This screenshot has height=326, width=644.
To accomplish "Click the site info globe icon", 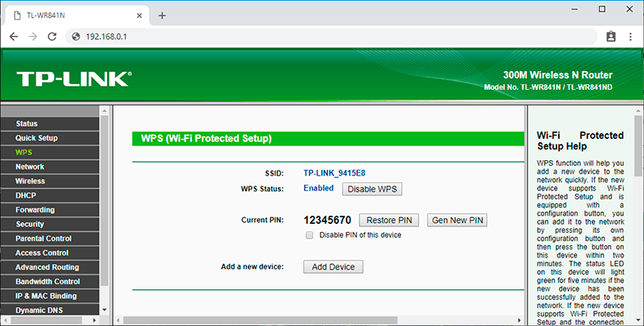I will coord(75,37).
